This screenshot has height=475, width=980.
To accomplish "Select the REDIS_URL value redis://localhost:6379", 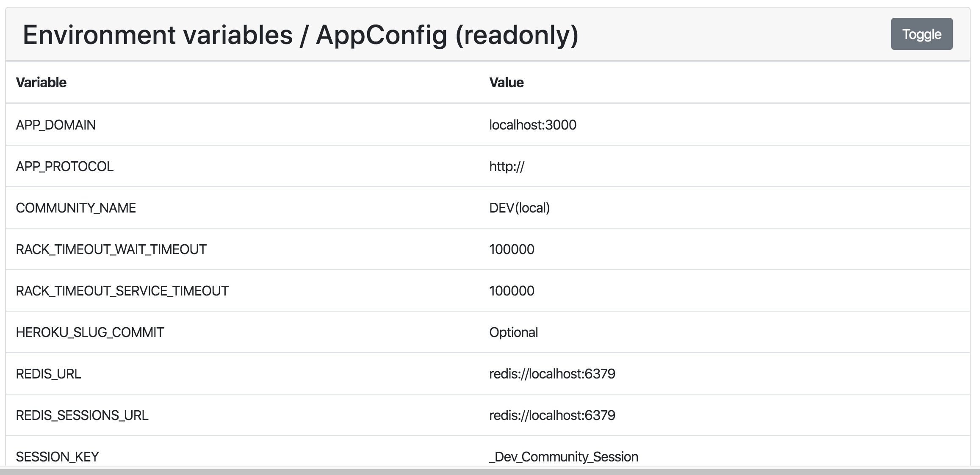I will tap(552, 374).
